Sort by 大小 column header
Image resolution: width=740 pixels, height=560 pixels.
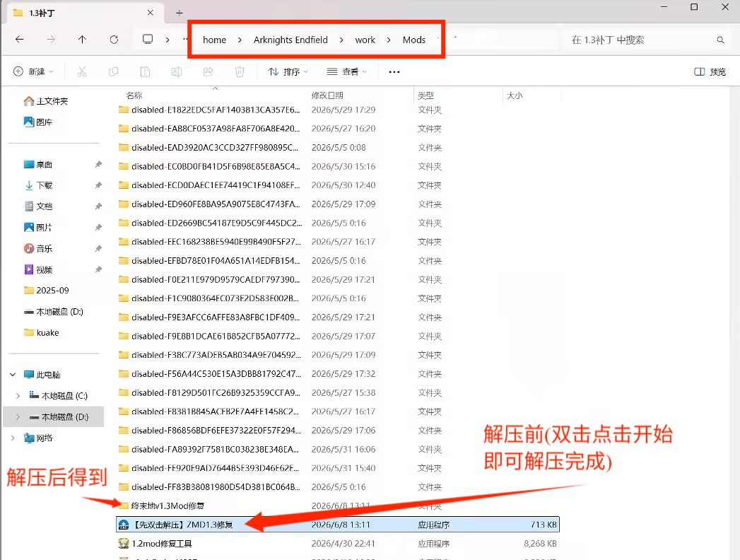[515, 95]
